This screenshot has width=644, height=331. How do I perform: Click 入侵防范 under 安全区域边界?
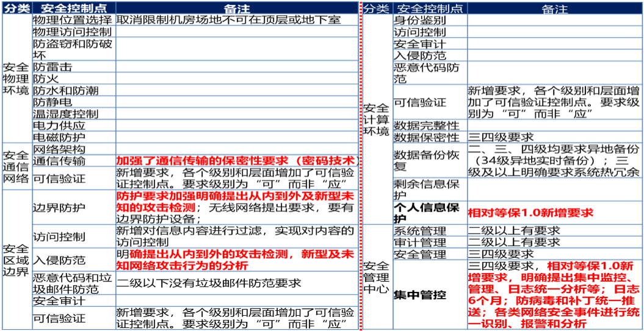pos(74,260)
